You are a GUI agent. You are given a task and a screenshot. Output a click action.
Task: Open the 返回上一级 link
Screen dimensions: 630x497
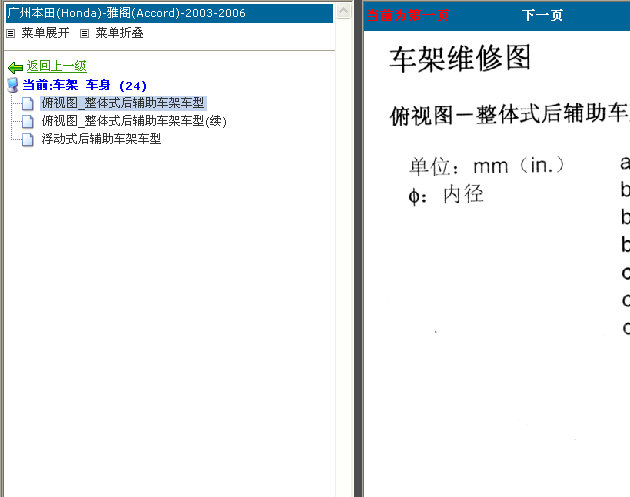pos(57,66)
